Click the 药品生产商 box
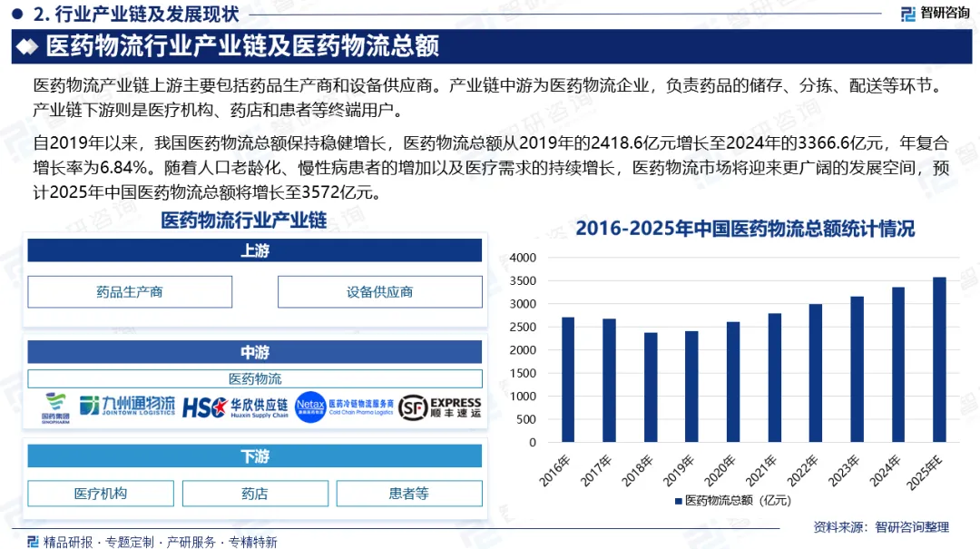Image resolution: width=980 pixels, height=549 pixels. [x=130, y=292]
